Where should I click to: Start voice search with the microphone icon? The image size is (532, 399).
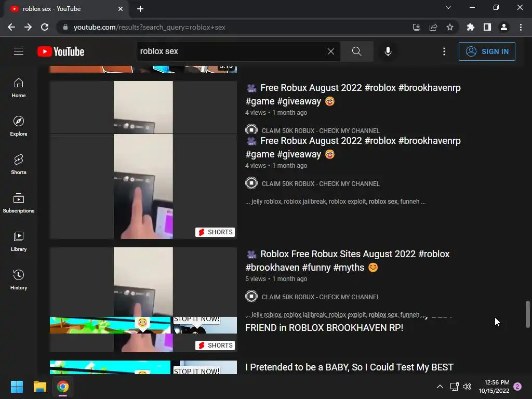point(388,51)
